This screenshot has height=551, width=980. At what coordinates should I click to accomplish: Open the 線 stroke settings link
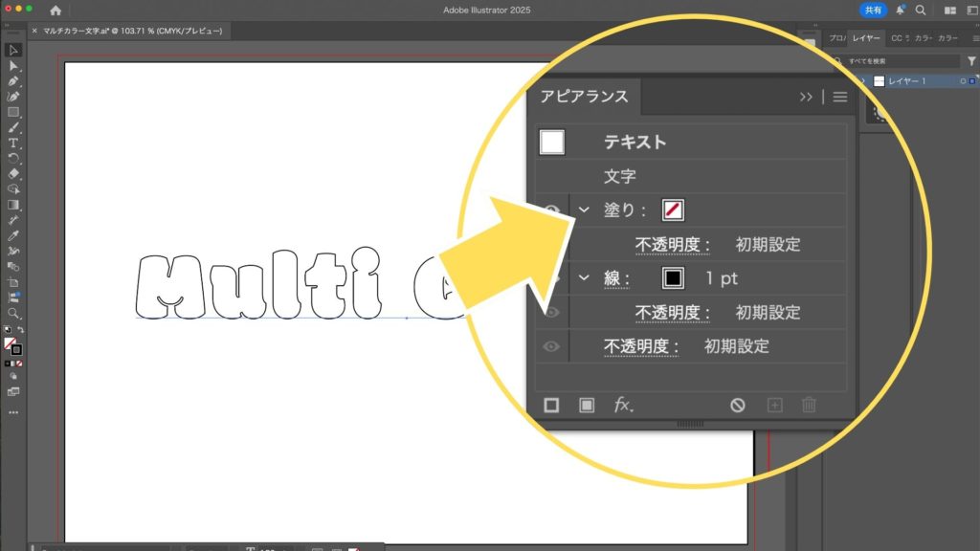click(x=615, y=278)
